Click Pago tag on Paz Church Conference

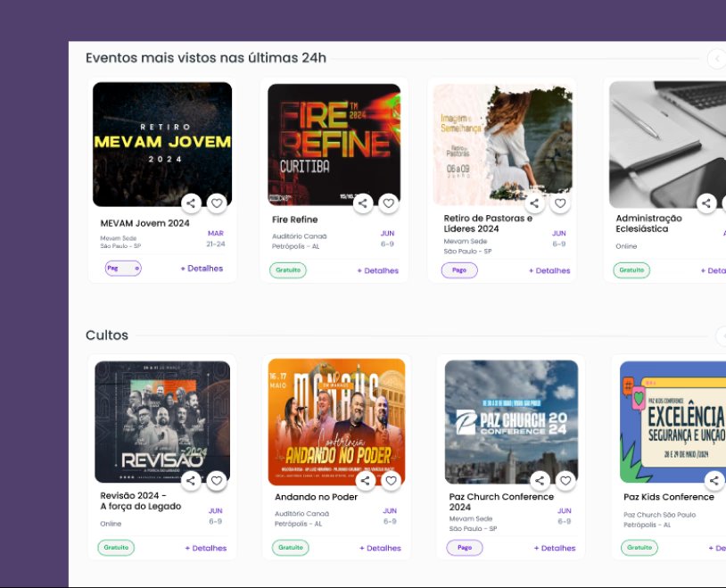[465, 548]
